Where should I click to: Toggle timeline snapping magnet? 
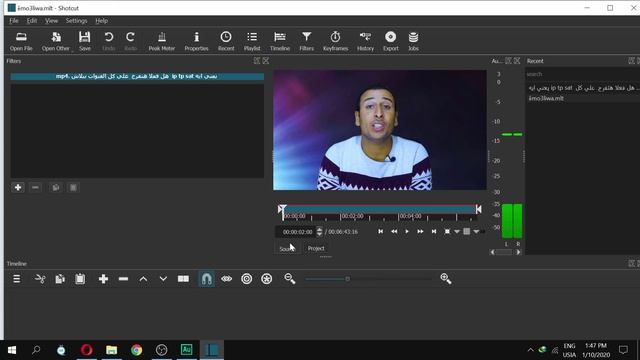[207, 279]
